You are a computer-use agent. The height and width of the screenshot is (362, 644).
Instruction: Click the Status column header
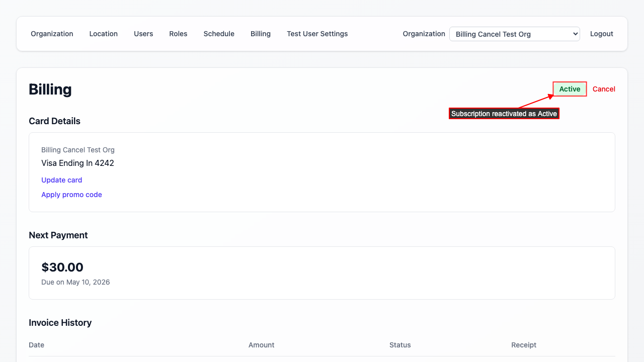tap(400, 345)
